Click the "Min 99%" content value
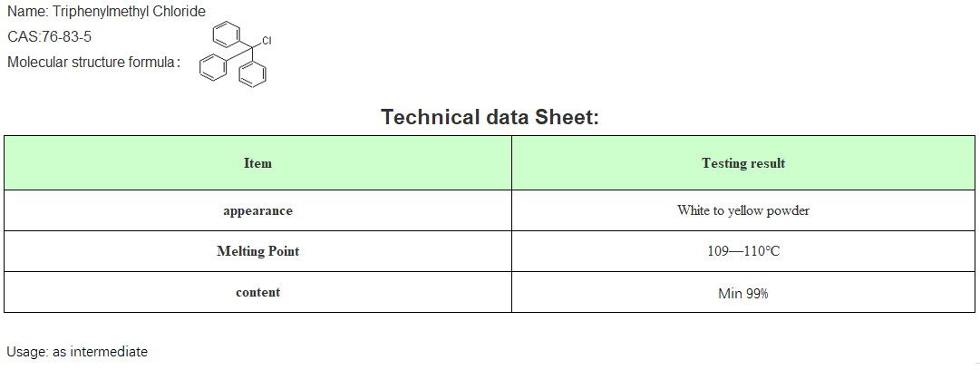 click(743, 293)
